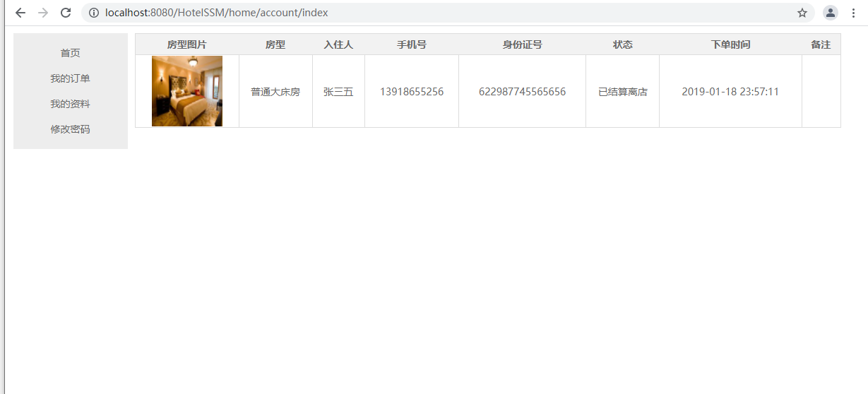Select the 入住人 column header
The width and height of the screenshot is (868, 394).
coord(338,44)
